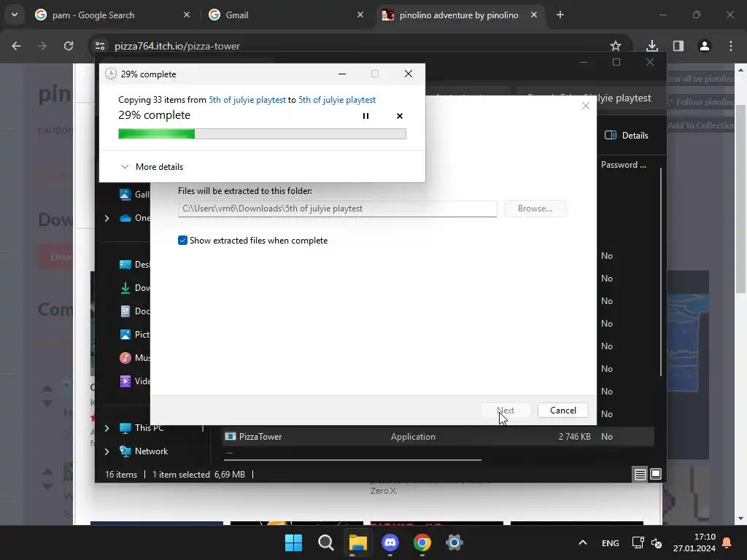Expand More details in copy dialog
Image resolution: width=747 pixels, height=560 pixels.
click(x=152, y=167)
